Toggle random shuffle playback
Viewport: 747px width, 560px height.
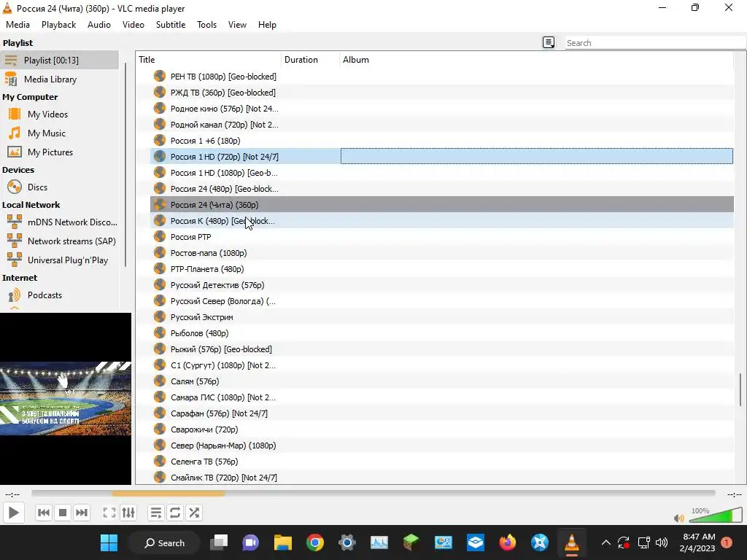(x=194, y=513)
